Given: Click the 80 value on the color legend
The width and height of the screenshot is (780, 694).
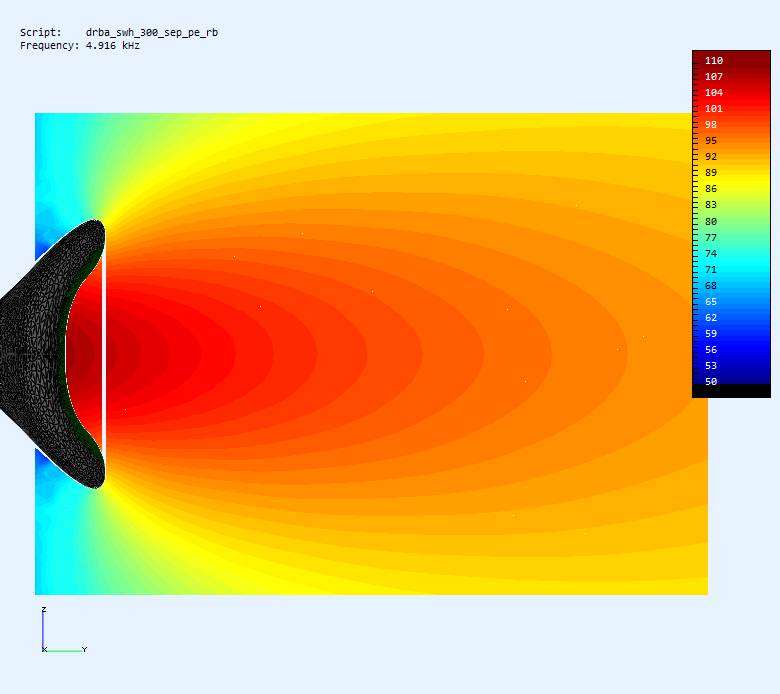Looking at the screenshot, I should tap(711, 221).
